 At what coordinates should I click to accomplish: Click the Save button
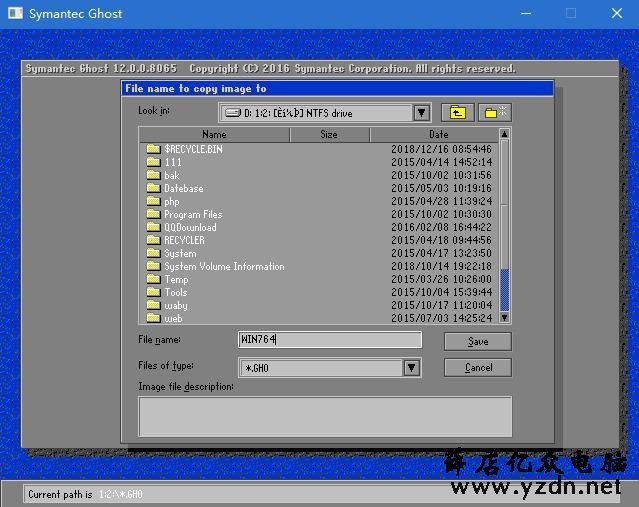tap(478, 342)
